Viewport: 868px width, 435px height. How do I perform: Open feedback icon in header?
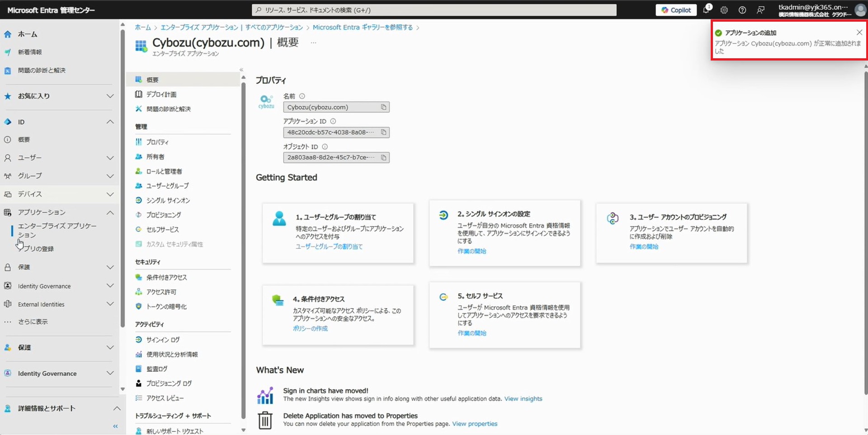tap(761, 10)
